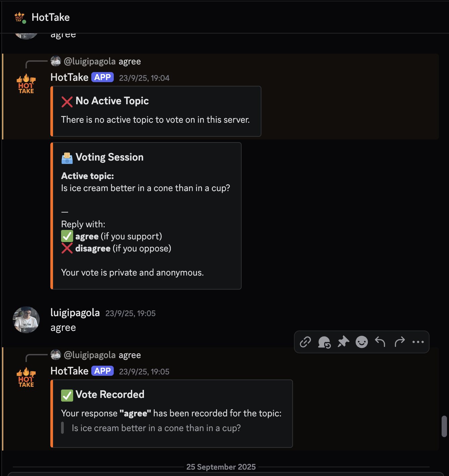
Task: Click the Vote Recorded embed
Action: pyautogui.click(x=171, y=414)
